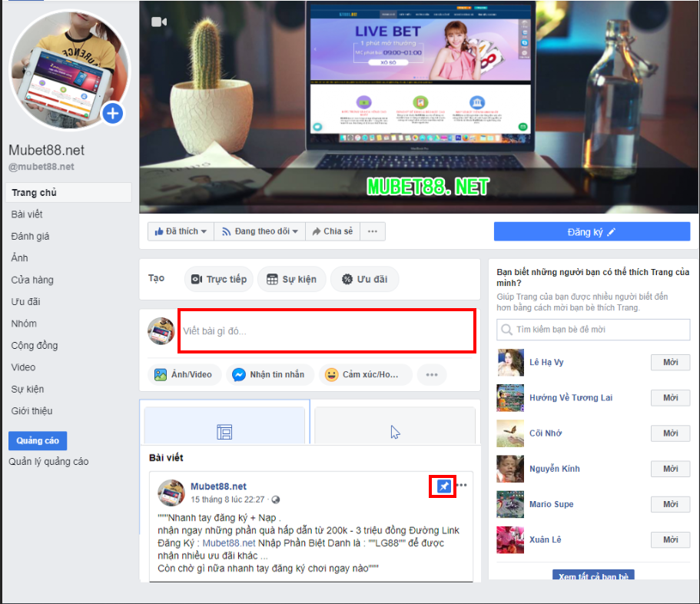The image size is (700, 604).
Task: Choose the Cảm xúc/Ho... emoji option
Action: coord(365,375)
